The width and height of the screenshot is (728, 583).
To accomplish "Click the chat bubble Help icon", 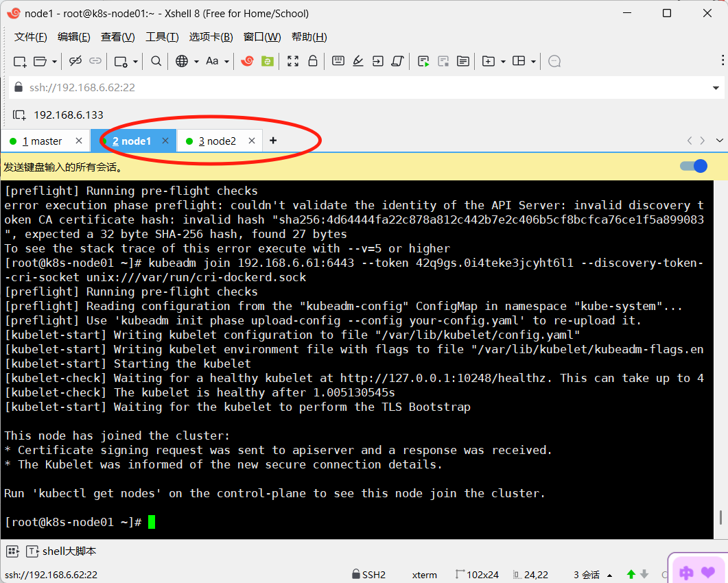I will tap(554, 61).
